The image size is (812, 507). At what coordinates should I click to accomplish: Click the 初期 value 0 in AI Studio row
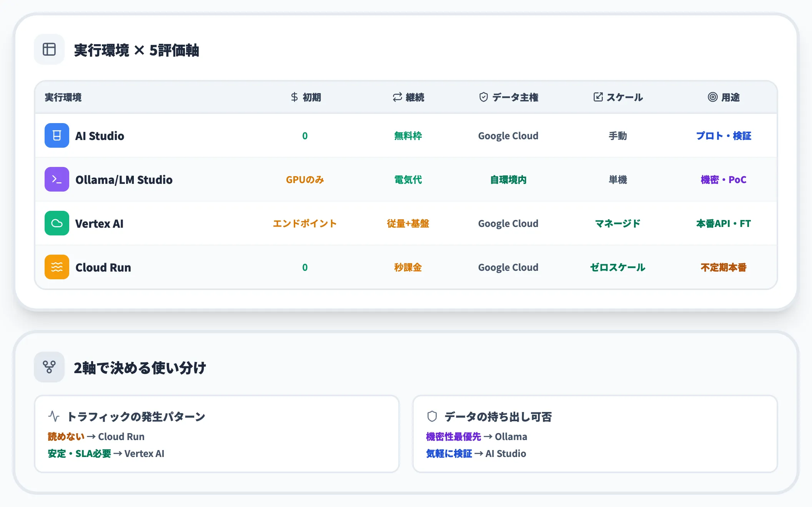click(305, 136)
